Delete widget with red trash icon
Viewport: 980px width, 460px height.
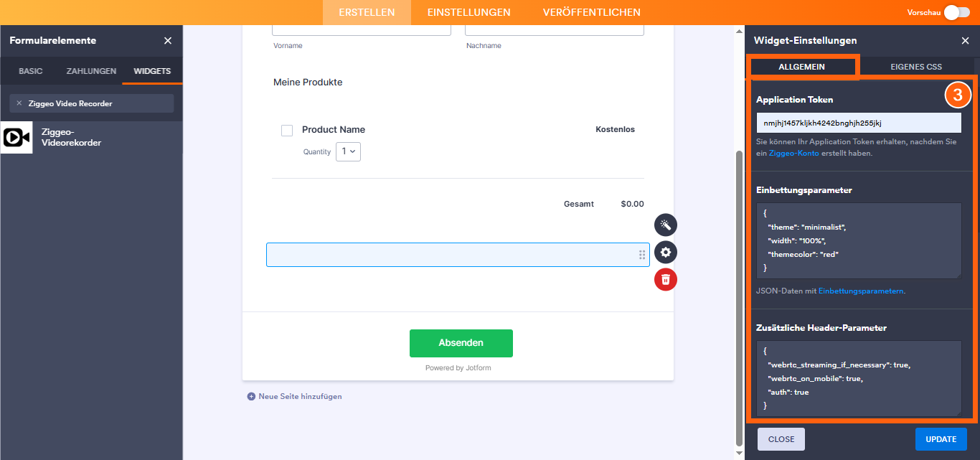click(666, 280)
